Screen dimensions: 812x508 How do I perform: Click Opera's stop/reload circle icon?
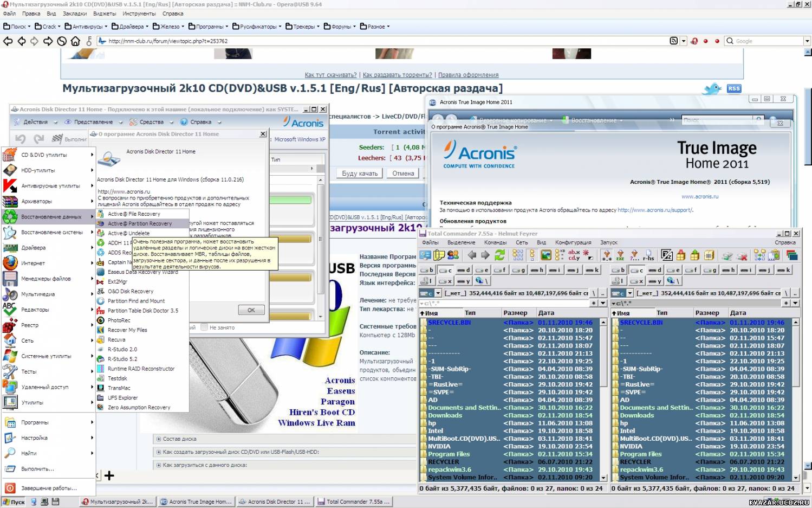tap(62, 41)
